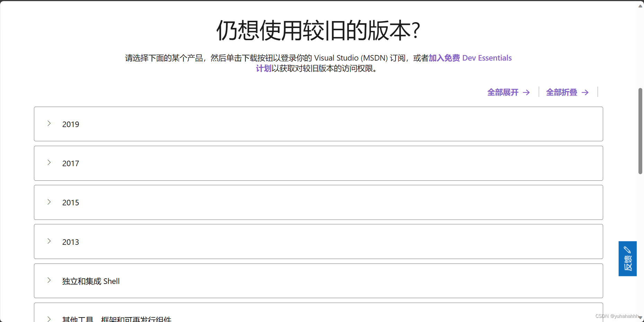Select the 2017 row label text

[x=71, y=163]
